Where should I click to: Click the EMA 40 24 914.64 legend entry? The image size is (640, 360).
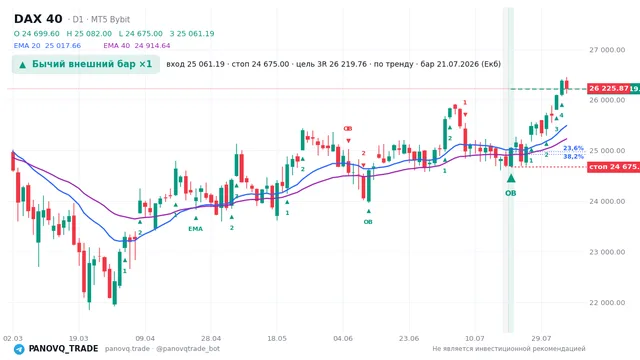click(x=137, y=46)
